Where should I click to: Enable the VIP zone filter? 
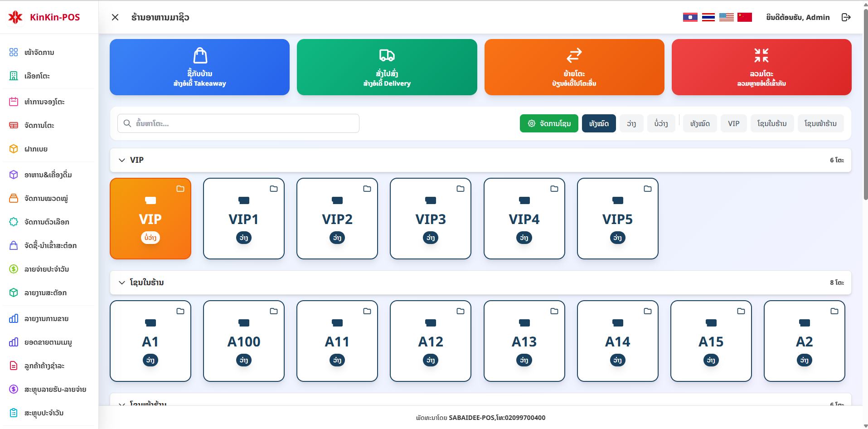pos(733,123)
